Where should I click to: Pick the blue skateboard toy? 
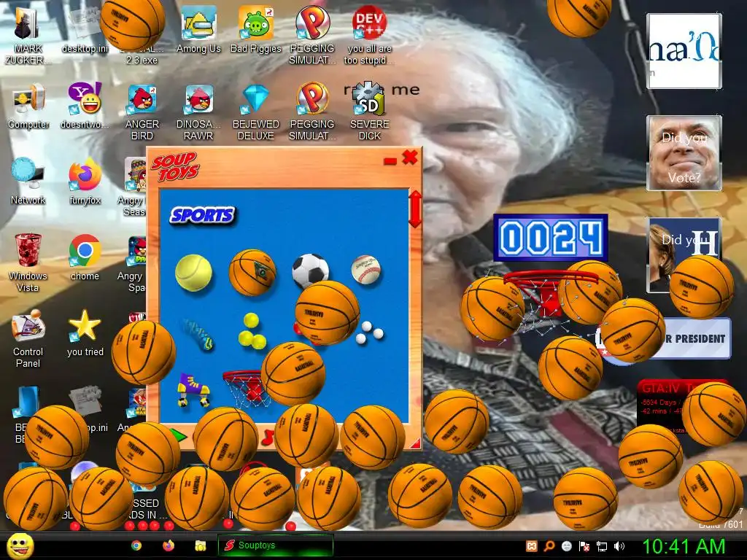pos(198,334)
